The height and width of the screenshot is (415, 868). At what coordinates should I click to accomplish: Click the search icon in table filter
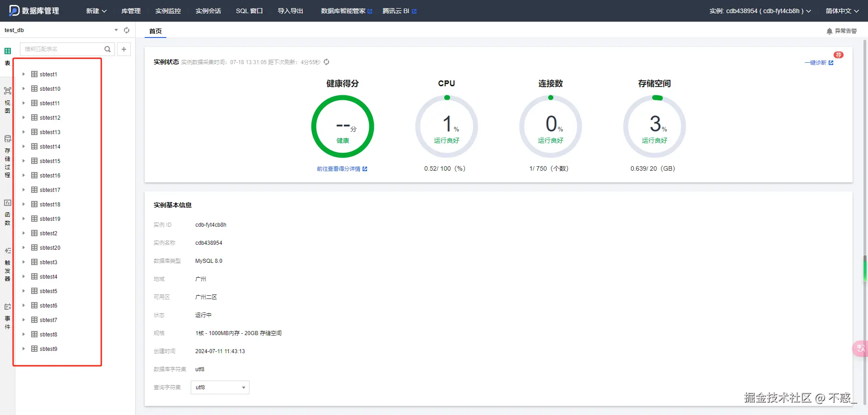(x=108, y=49)
